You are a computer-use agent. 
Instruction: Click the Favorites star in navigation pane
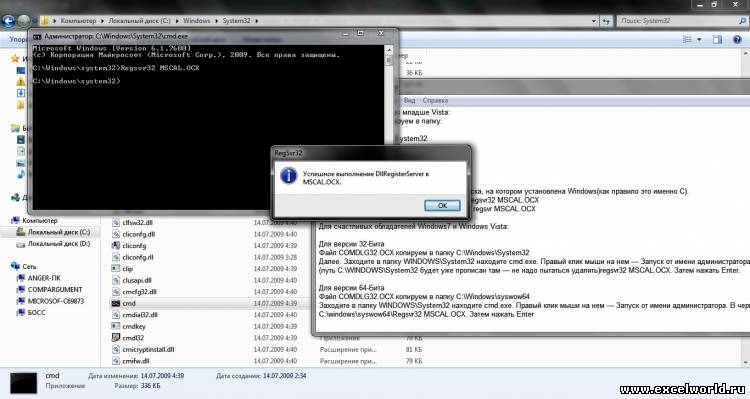[x=15, y=58]
